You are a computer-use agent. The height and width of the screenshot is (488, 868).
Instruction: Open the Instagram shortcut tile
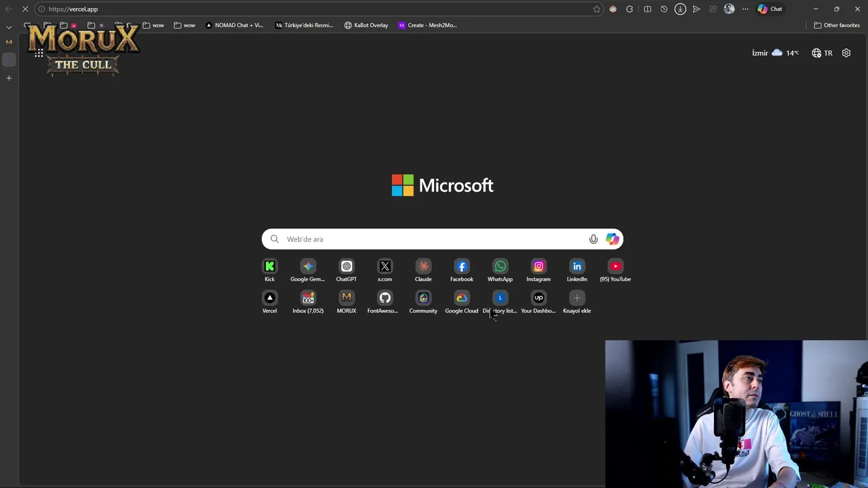coord(538,270)
